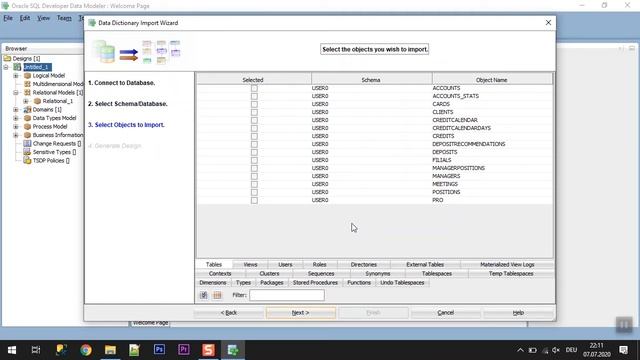Click the Welcome Page tab in main window
640x360 pixels.
tap(150, 323)
